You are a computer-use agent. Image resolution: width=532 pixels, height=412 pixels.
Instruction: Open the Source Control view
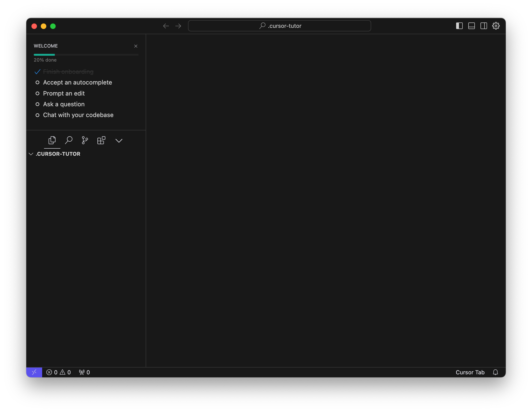(85, 140)
